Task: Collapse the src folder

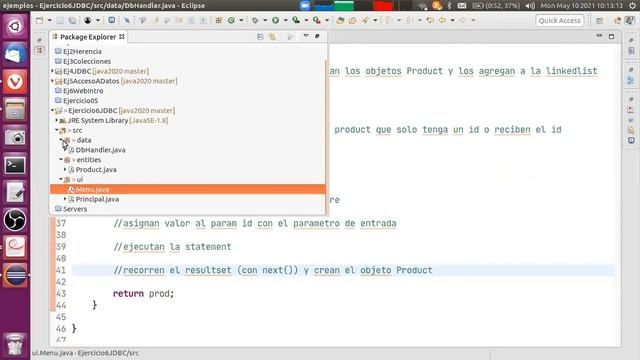Action: (57, 130)
